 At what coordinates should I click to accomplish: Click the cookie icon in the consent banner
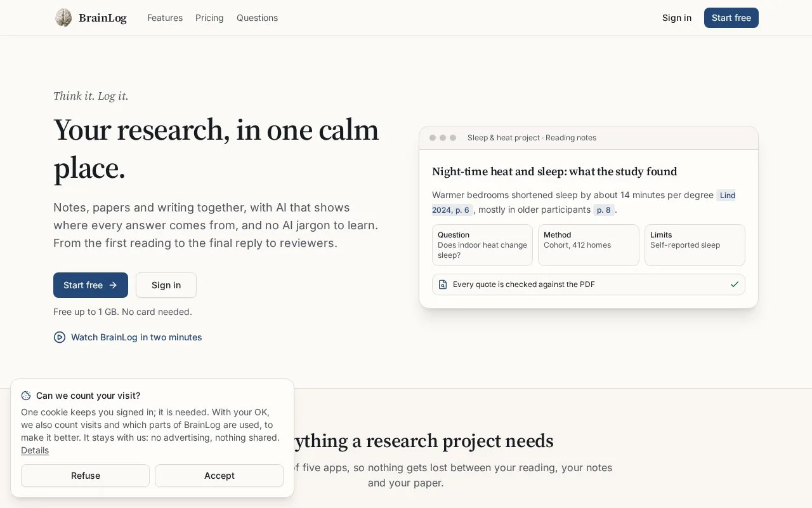[26, 396]
